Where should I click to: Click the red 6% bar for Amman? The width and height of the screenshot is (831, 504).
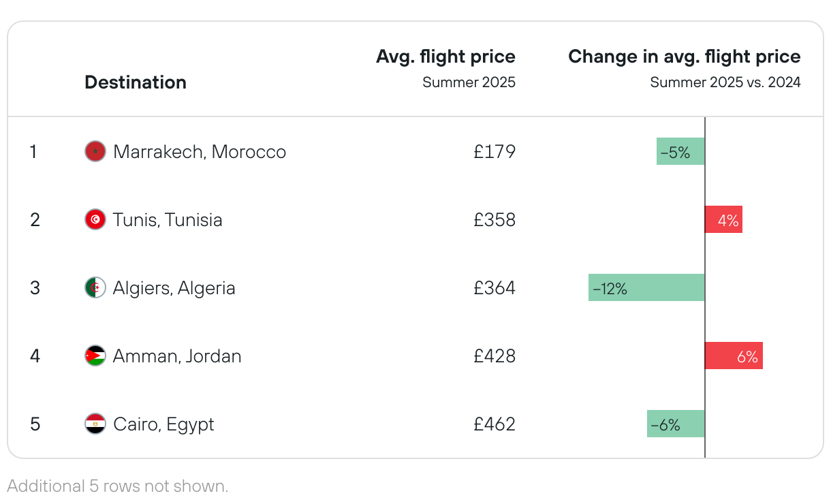(734, 356)
